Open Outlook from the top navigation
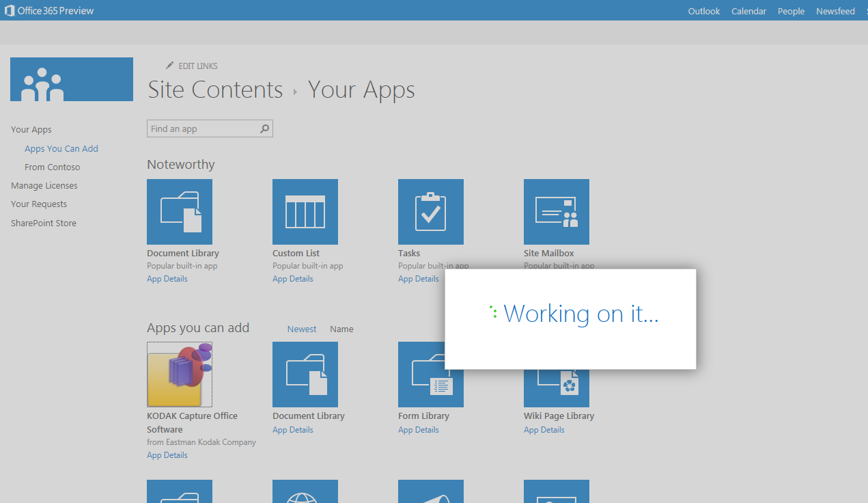 [704, 11]
